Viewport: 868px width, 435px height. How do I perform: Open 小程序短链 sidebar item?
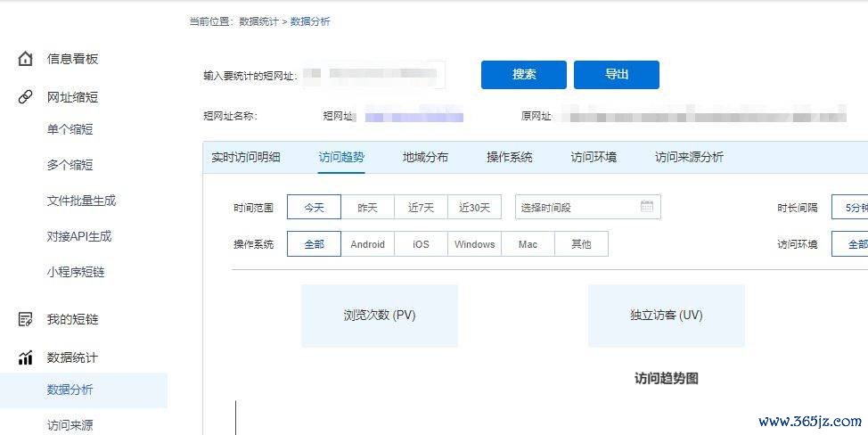[76, 272]
